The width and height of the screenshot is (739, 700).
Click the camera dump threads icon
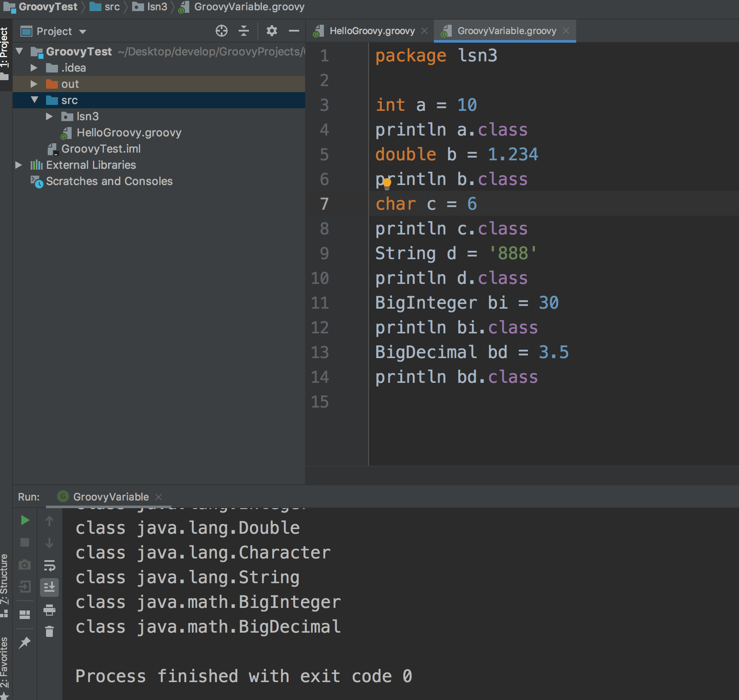coord(25,565)
